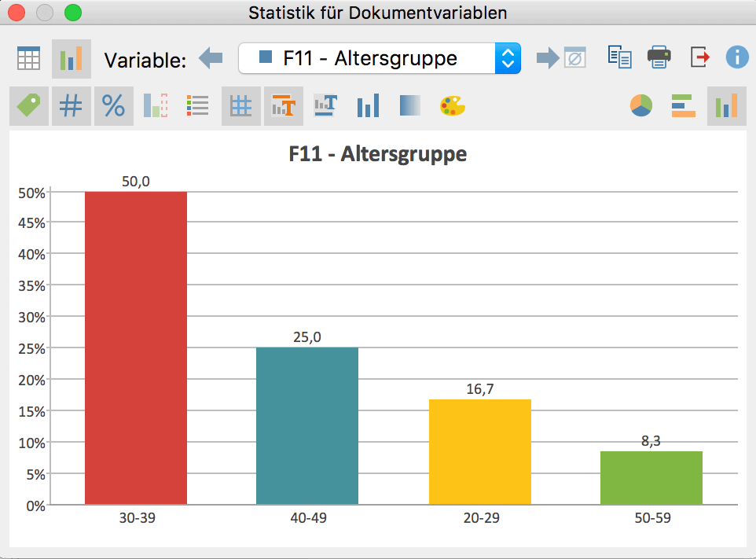This screenshot has width=756, height=559.
Task: Select the yellow 20-29 bar
Action: pos(480,452)
